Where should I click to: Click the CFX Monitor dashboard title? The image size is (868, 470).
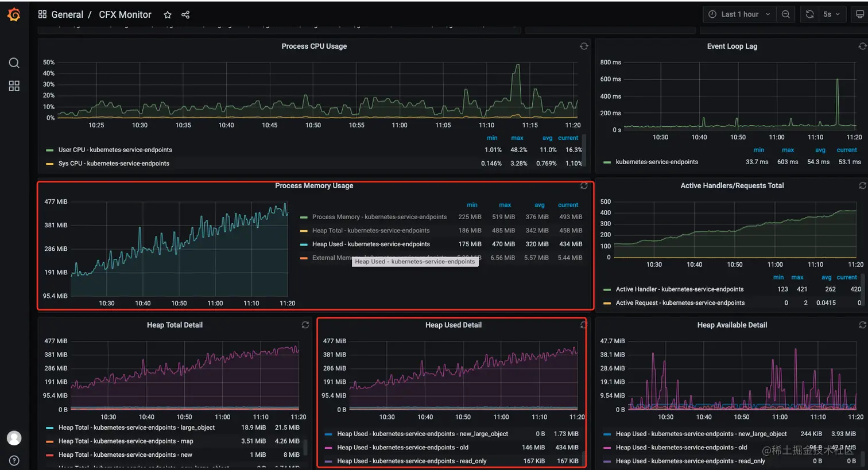tap(125, 15)
